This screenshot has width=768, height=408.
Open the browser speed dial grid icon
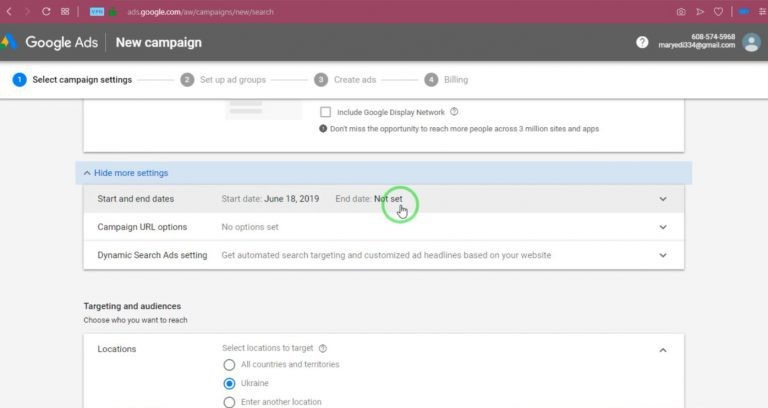65,11
